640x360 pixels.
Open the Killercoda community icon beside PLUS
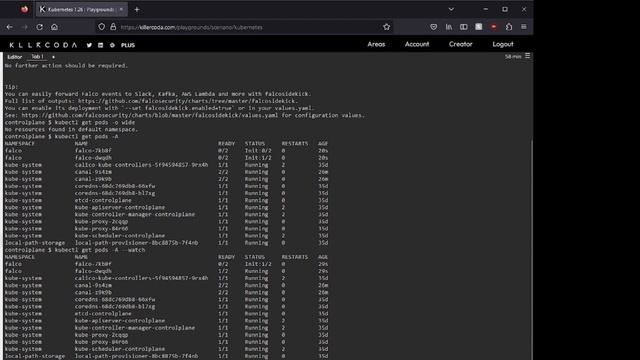click(x=112, y=45)
